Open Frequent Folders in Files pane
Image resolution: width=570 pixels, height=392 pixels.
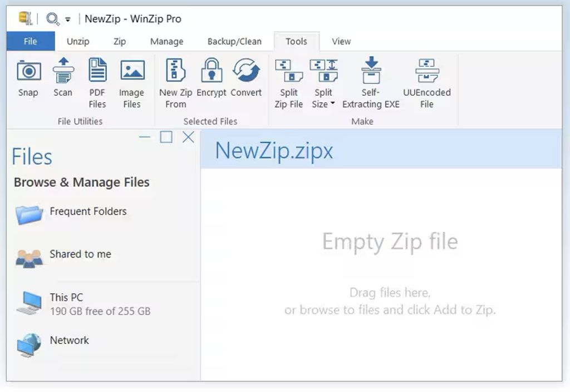click(71, 214)
